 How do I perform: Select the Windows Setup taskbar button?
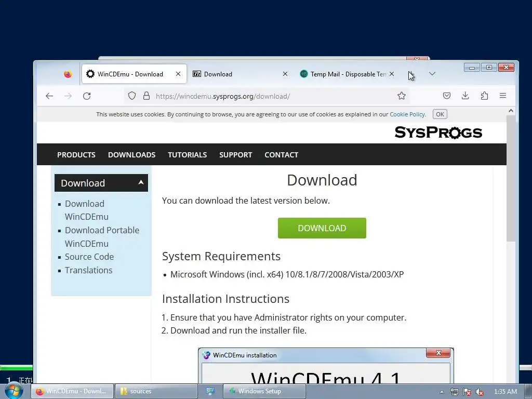[264, 391]
